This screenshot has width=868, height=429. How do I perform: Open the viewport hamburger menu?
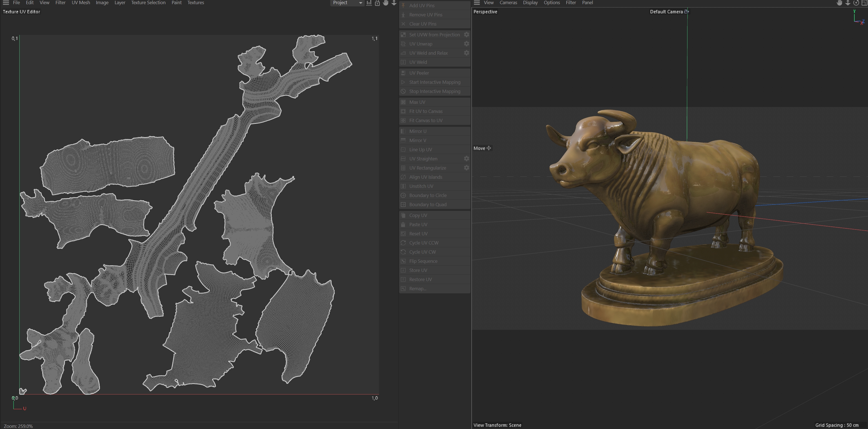[x=477, y=3]
